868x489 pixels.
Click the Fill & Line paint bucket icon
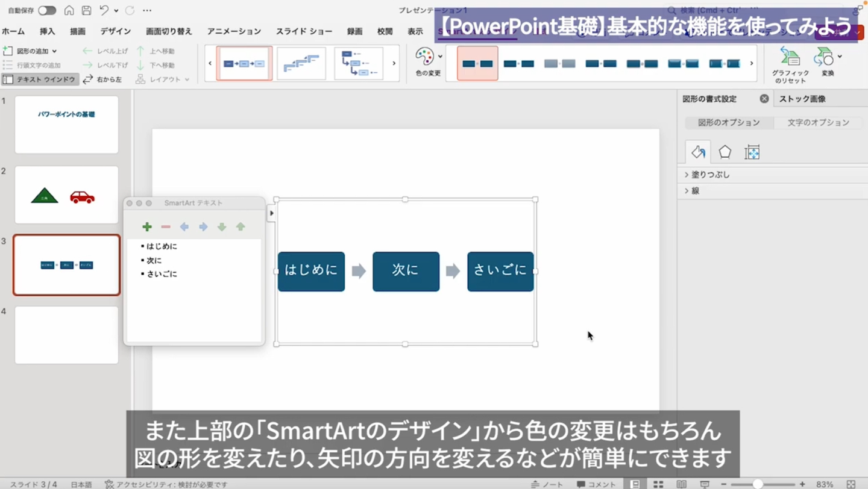[x=699, y=152]
